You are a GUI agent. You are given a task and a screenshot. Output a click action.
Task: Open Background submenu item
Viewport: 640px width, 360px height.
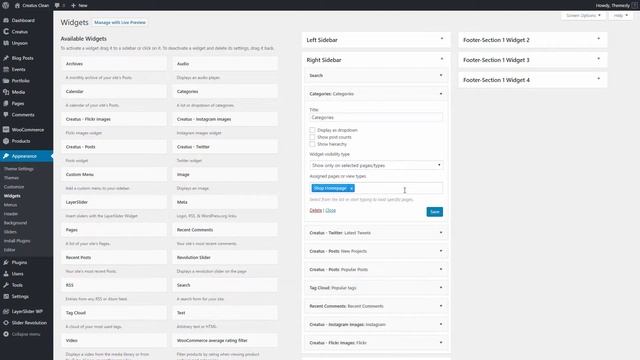(x=16, y=223)
